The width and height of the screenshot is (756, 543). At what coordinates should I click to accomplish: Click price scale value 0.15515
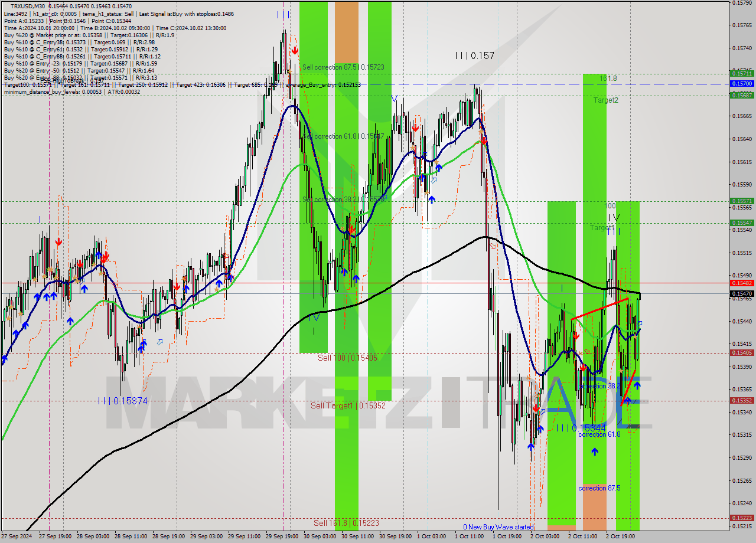pos(742,253)
